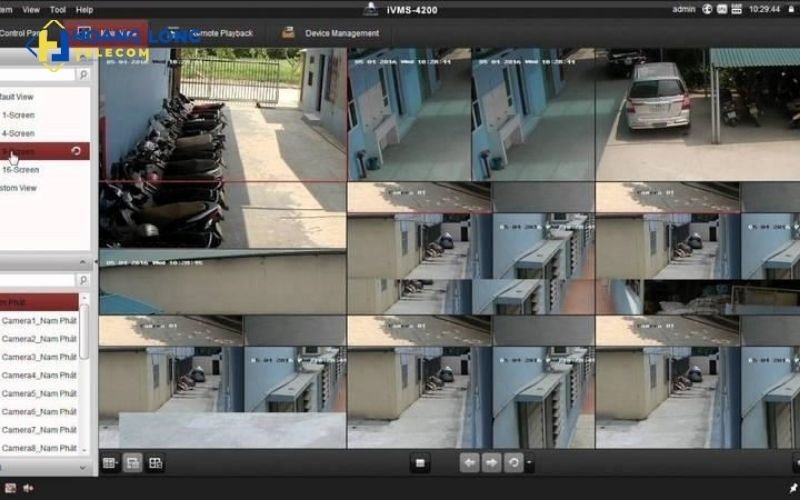Viewport: 800px width, 500px height.
Task: Select Camera4_Nam Phát in the list
Action: point(39,375)
